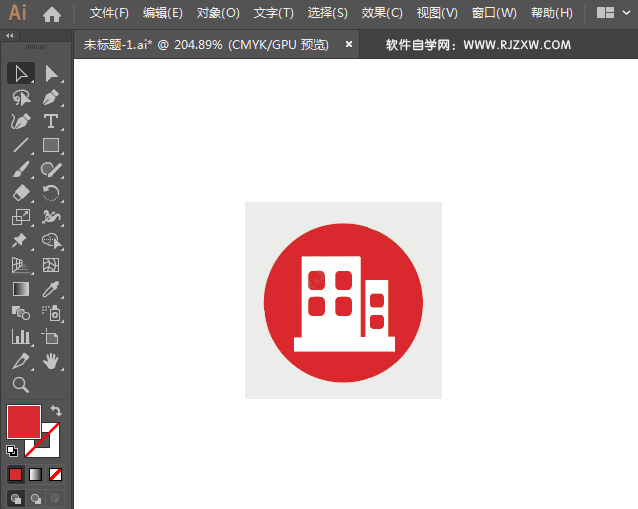The height and width of the screenshot is (509, 638).
Task: Select the Column Graph tool
Action: (x=21, y=337)
